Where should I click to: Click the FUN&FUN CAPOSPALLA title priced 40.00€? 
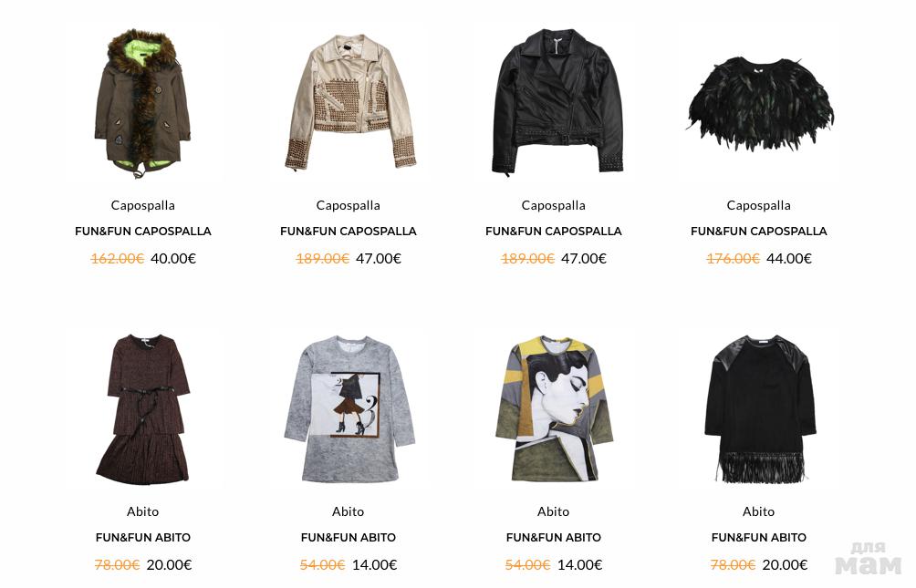(143, 232)
